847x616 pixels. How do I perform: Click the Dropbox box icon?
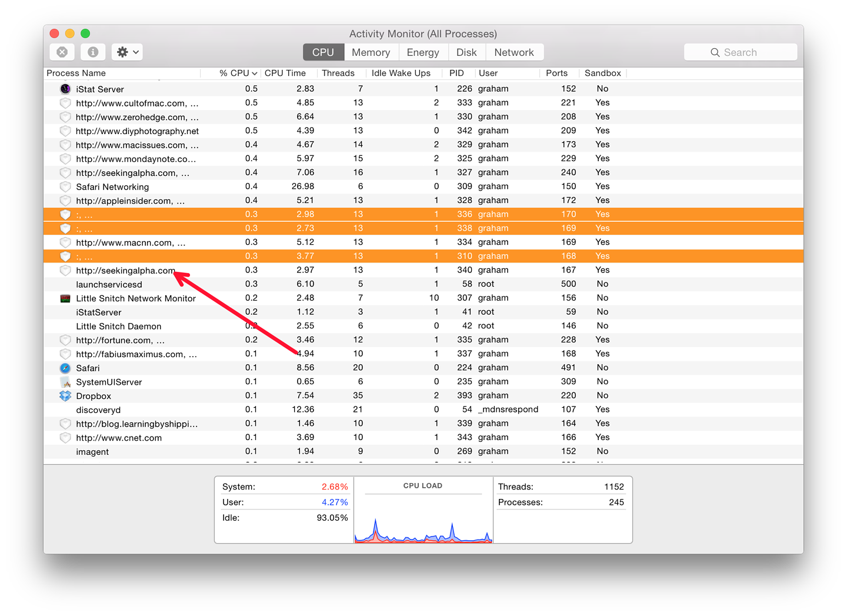coord(65,396)
